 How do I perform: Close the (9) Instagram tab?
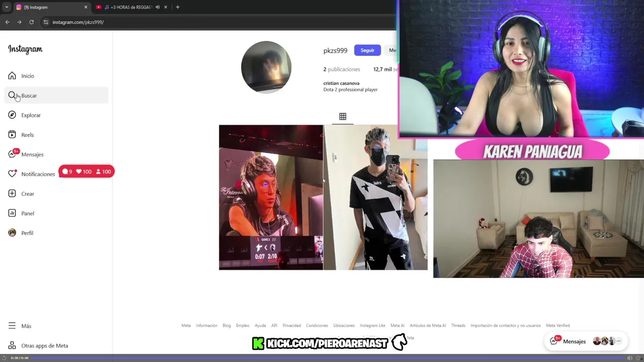point(86,7)
